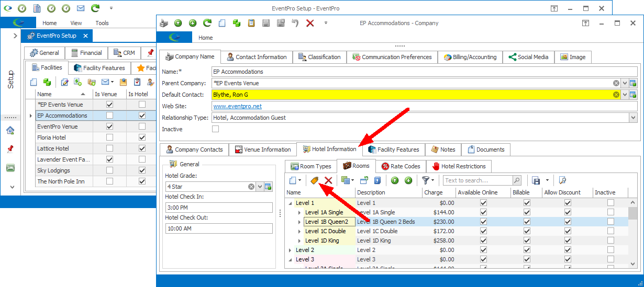The image size is (644, 287).
Task: Switch to the Room Types tab
Action: (310, 166)
